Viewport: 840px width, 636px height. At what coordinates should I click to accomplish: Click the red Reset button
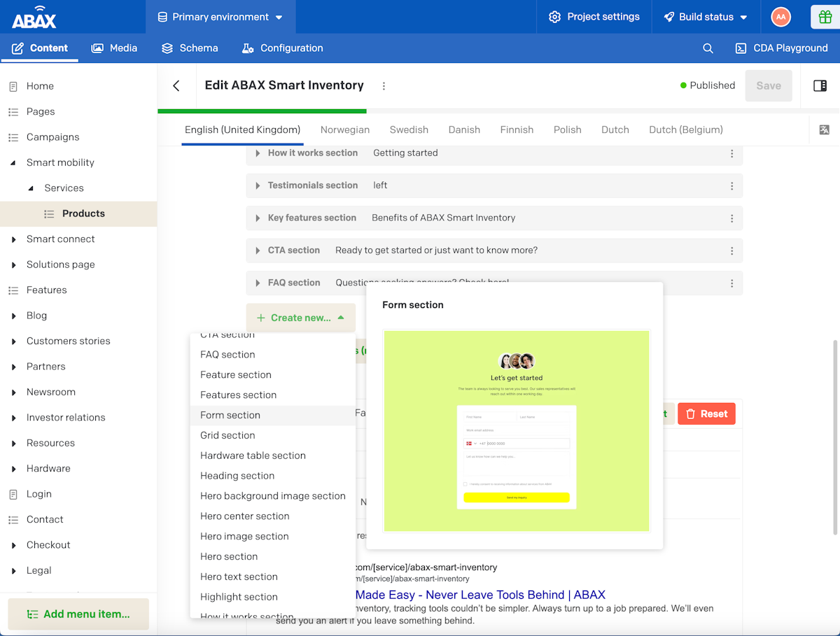(706, 414)
